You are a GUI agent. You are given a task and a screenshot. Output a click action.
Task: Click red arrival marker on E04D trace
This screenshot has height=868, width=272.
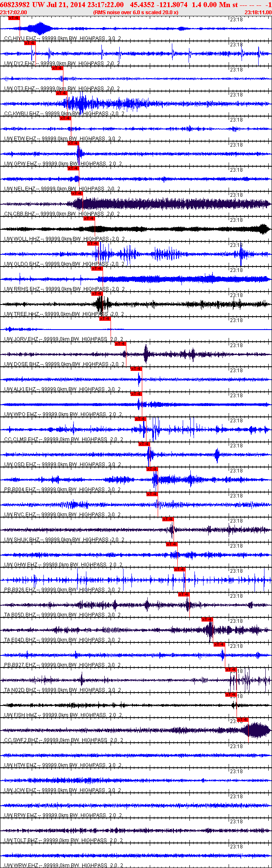(x=207, y=619)
